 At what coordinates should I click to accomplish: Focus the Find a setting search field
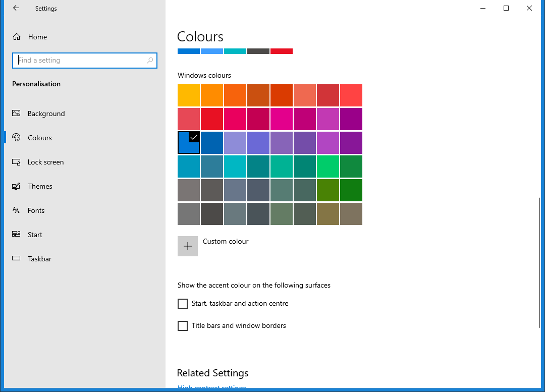pyautogui.click(x=85, y=61)
